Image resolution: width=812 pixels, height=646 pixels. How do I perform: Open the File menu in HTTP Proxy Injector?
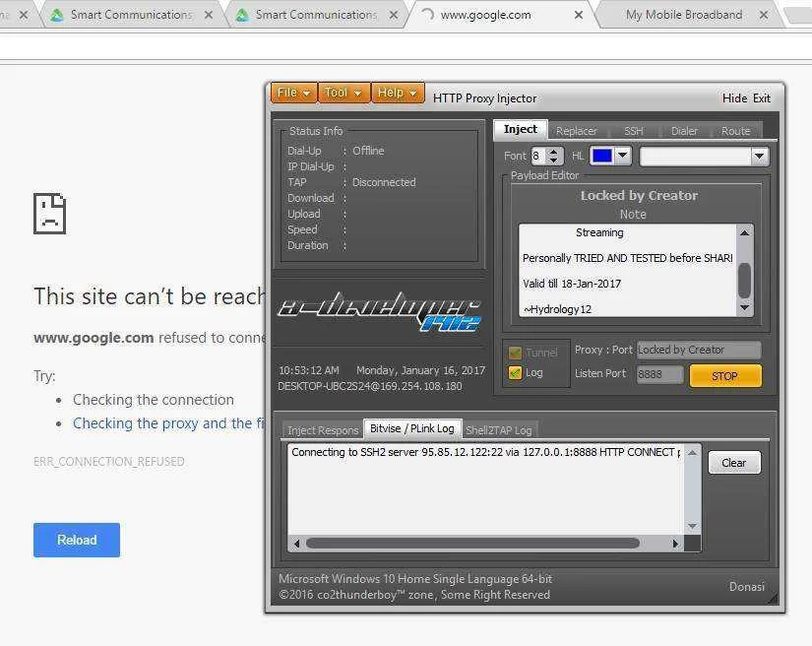point(293,94)
